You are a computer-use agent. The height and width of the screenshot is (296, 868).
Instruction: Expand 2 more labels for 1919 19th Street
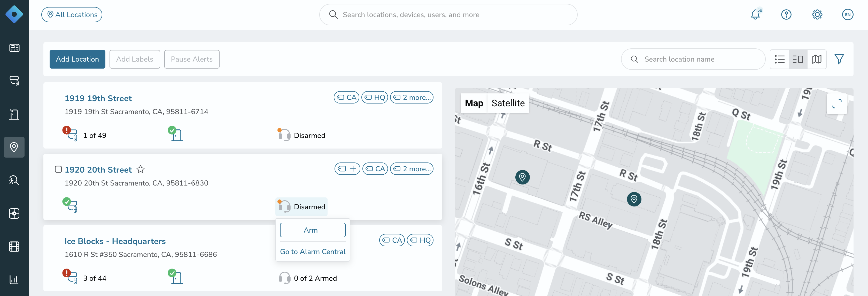412,97
